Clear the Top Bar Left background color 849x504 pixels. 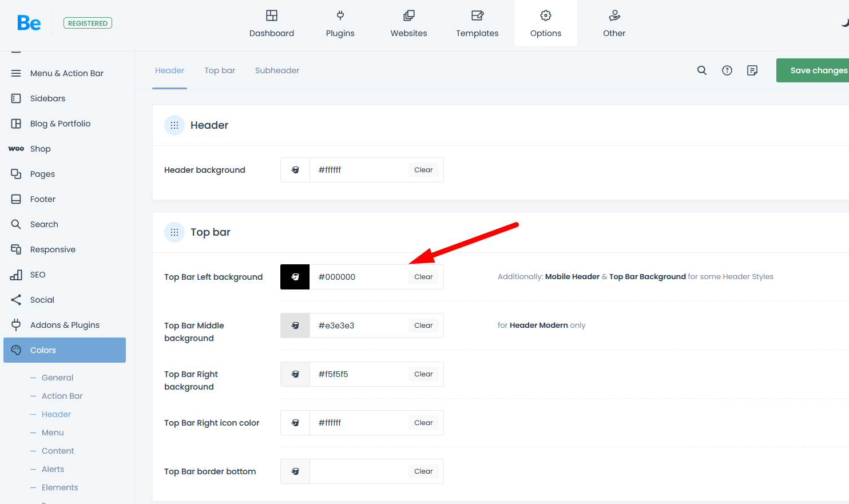(423, 277)
